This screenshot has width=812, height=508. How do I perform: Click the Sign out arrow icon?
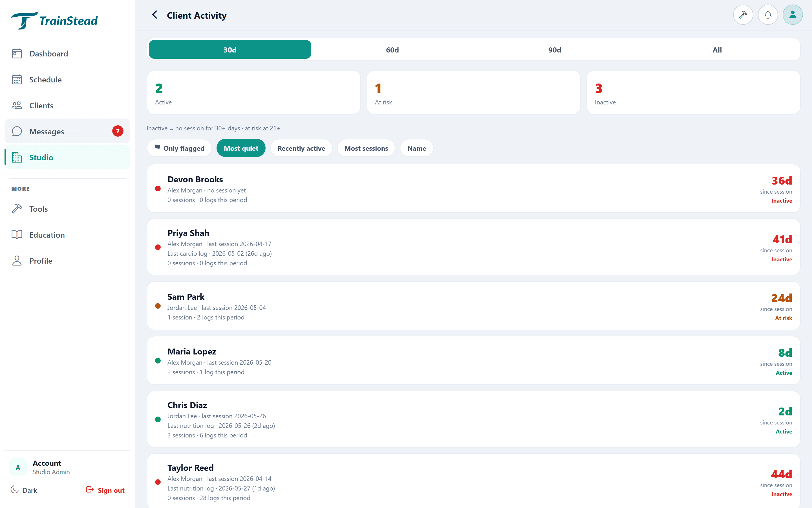tap(90, 490)
